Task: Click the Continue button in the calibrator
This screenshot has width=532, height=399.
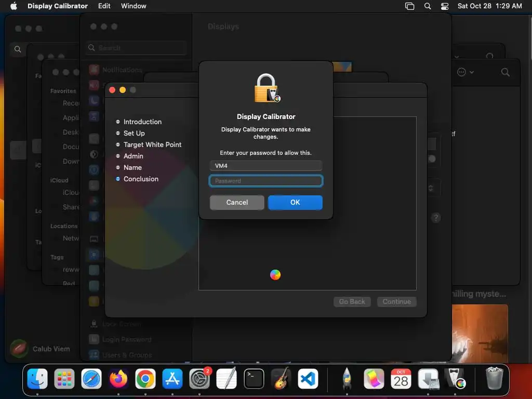Action: click(396, 302)
